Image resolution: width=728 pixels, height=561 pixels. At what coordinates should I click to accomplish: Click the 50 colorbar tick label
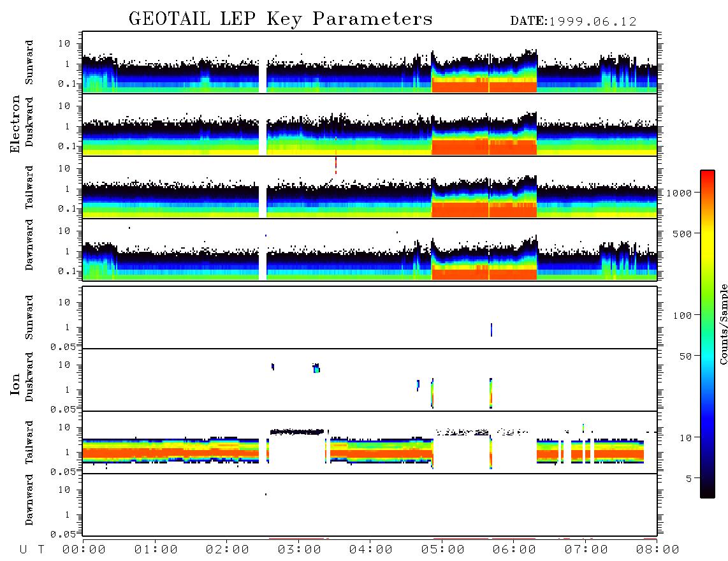pyautogui.click(x=685, y=356)
